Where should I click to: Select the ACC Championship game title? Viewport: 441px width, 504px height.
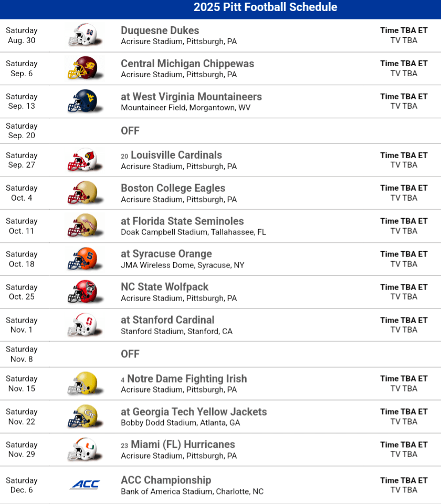point(166,480)
